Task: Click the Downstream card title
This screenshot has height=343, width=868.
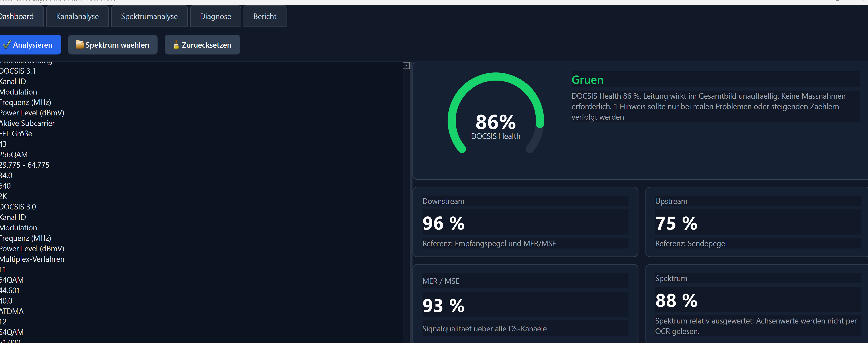Action: (x=443, y=201)
